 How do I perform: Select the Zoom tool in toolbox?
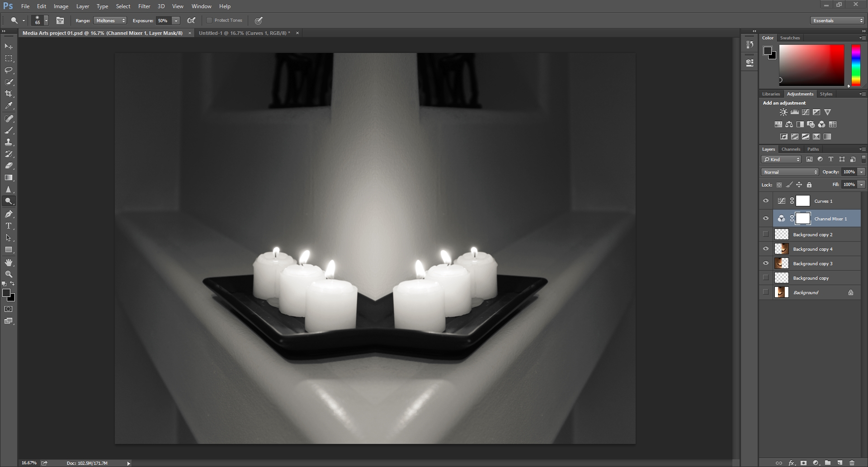[x=9, y=274]
